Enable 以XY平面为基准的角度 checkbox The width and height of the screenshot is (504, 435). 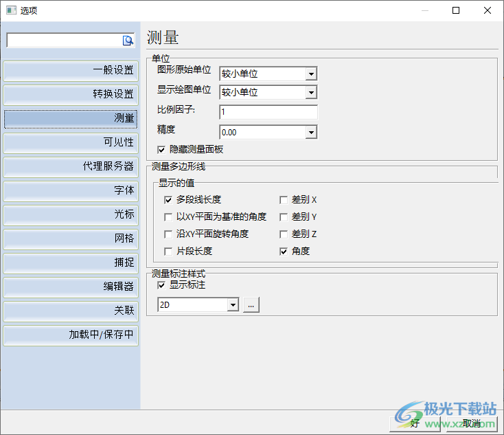point(168,217)
